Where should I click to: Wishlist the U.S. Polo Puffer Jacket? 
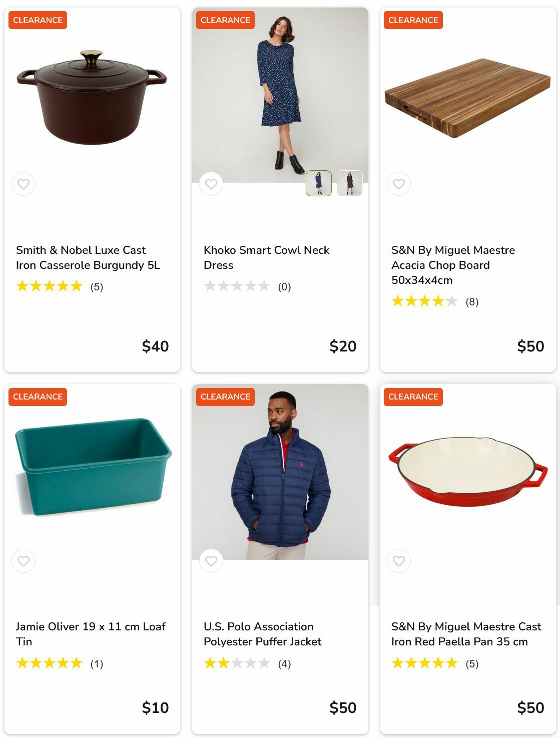tap(211, 561)
